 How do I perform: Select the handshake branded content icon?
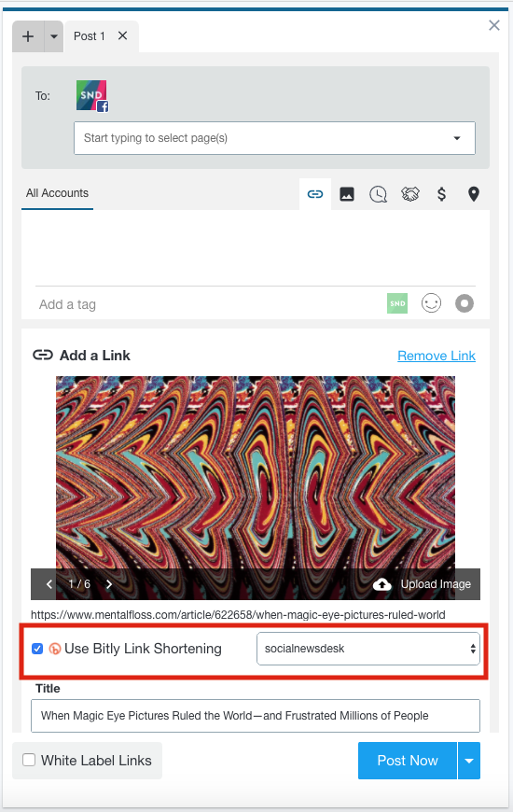click(410, 194)
